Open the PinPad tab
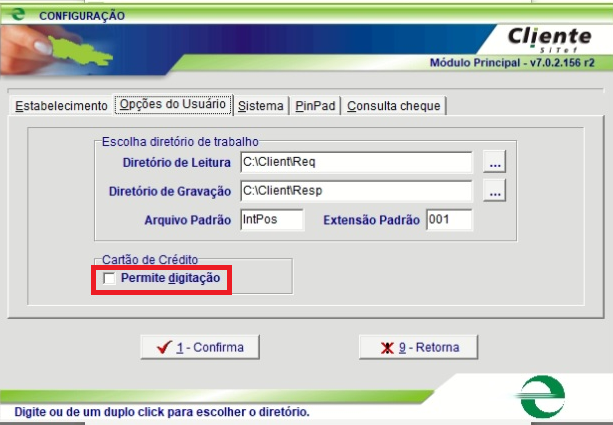613x425 pixels. point(315,106)
